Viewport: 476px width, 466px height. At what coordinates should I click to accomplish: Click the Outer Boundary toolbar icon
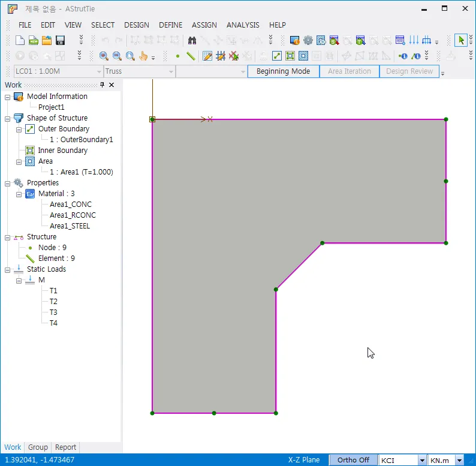point(277,56)
